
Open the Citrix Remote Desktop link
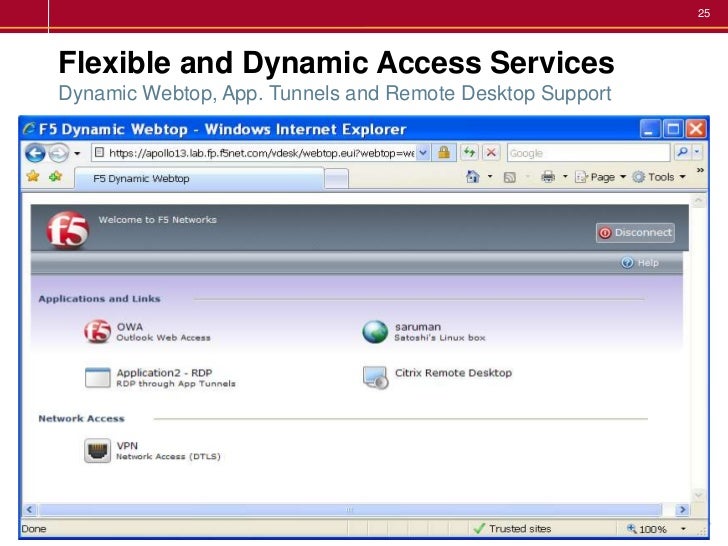pos(453,373)
